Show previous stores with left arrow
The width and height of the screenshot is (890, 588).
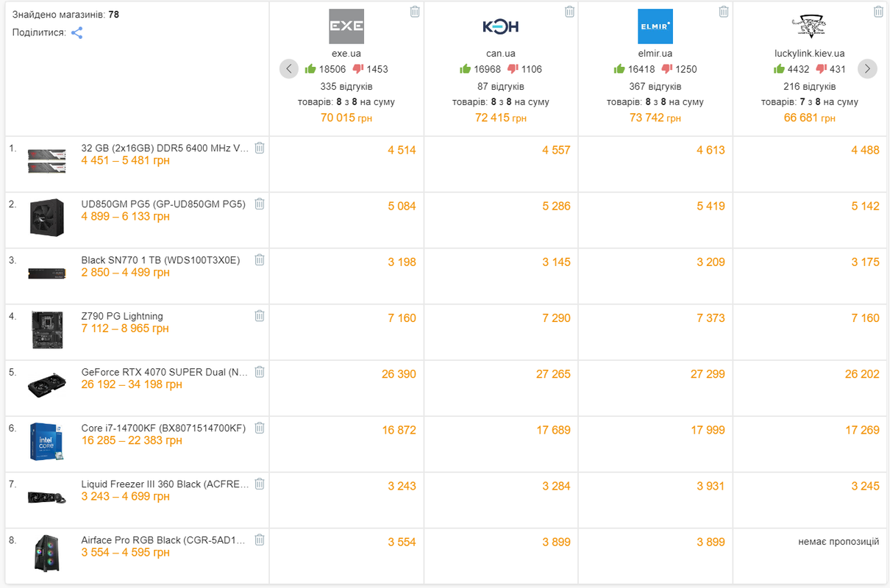click(x=289, y=69)
